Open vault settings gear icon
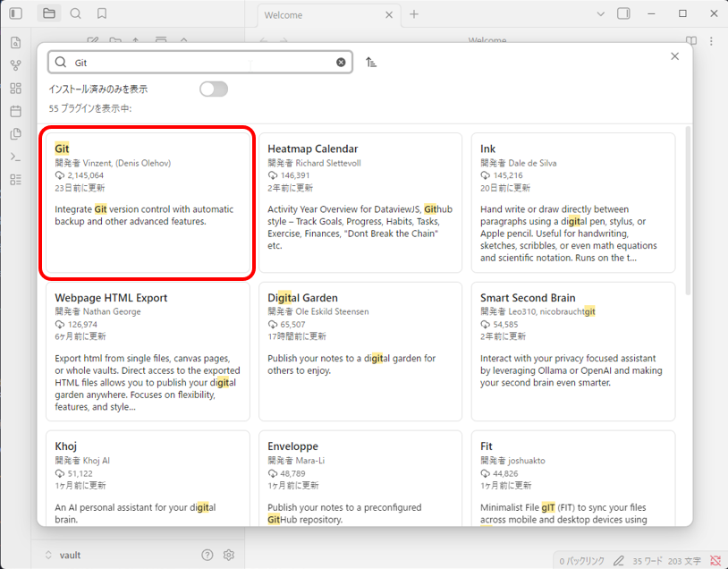This screenshot has height=569, width=728. point(229,555)
